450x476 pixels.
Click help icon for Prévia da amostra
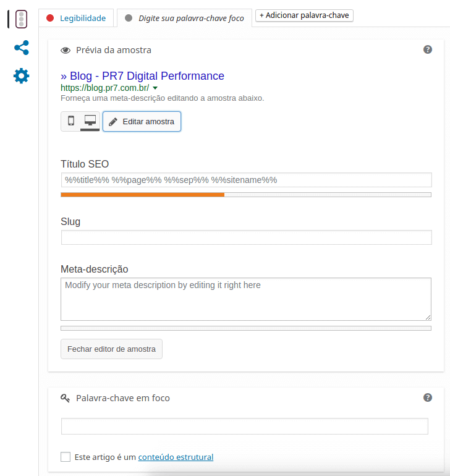[427, 49]
